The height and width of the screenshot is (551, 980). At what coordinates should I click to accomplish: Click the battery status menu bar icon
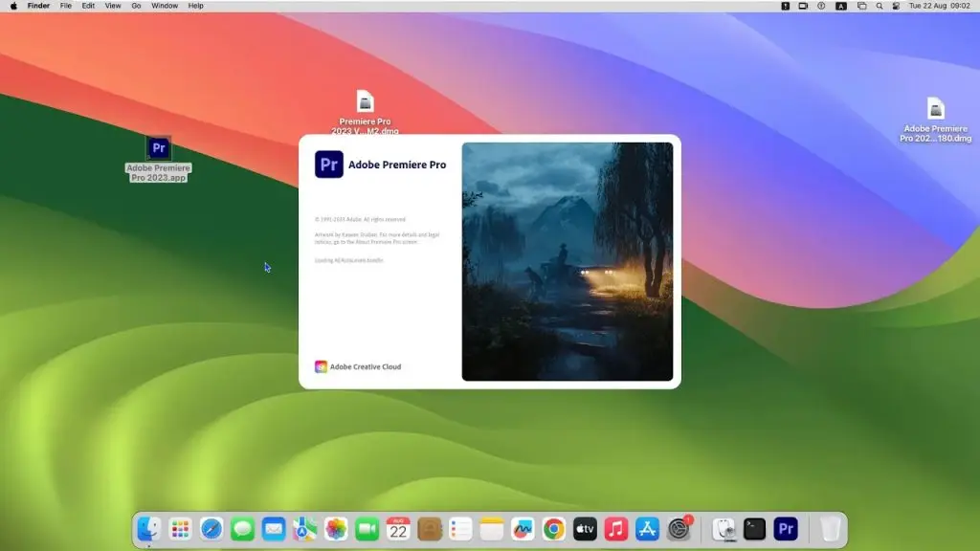(803, 6)
